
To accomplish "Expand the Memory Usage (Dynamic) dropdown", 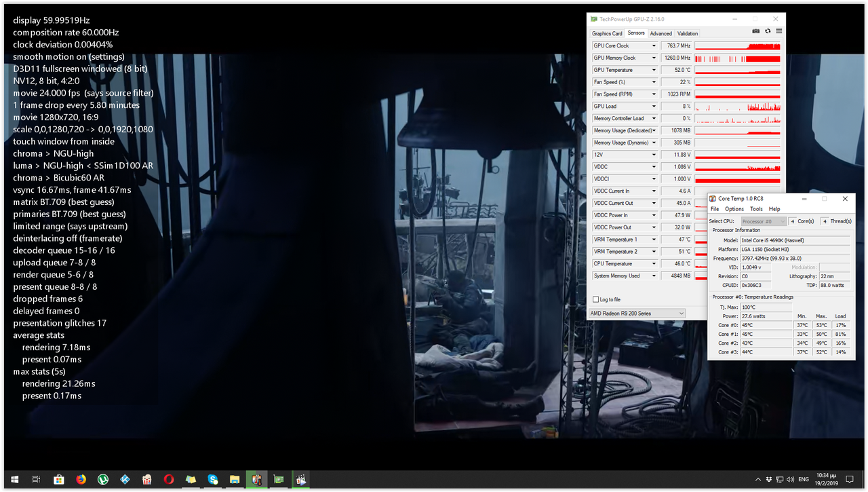I will tap(654, 143).
